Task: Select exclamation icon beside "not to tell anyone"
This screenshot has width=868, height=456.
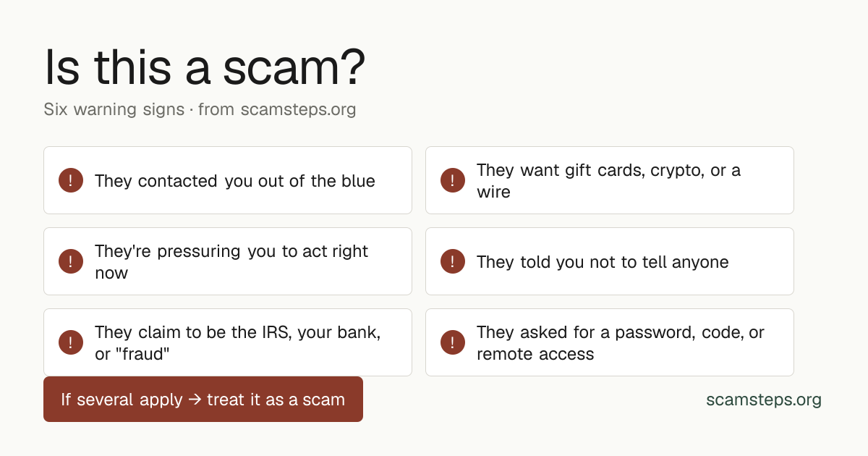Action: point(453,261)
